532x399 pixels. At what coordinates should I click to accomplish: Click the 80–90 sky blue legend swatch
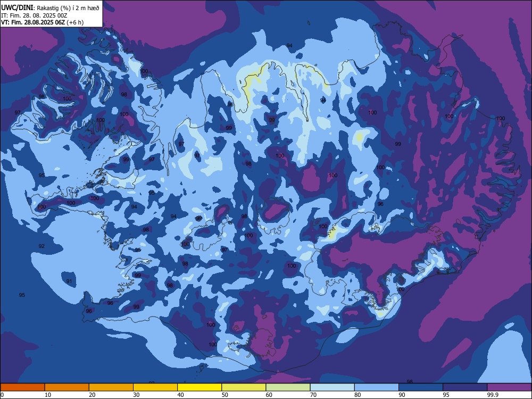tap(377, 387)
